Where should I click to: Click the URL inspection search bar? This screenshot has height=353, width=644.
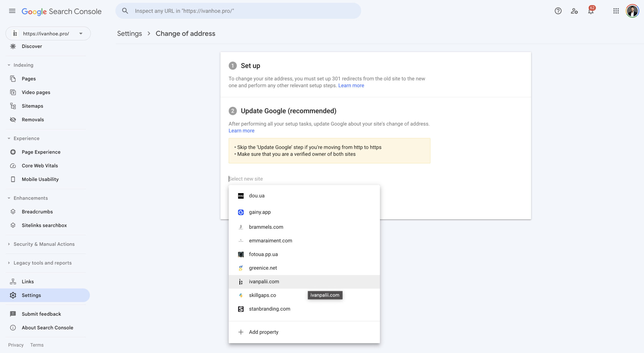click(x=238, y=11)
